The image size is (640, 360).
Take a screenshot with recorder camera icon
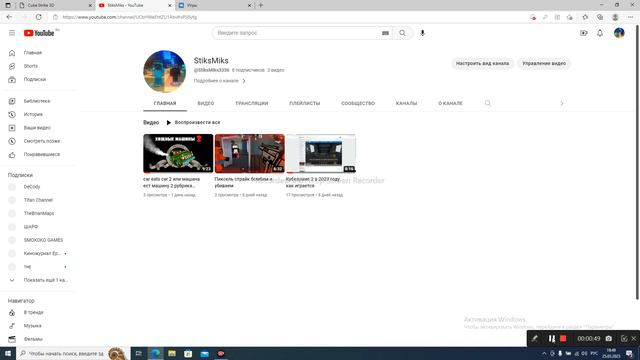point(609,338)
